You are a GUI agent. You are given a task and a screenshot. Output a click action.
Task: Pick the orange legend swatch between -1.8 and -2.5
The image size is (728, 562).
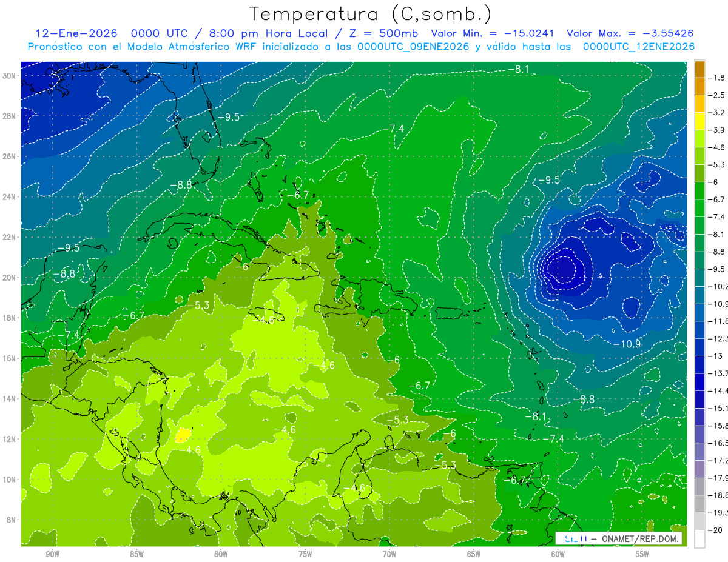(699, 87)
